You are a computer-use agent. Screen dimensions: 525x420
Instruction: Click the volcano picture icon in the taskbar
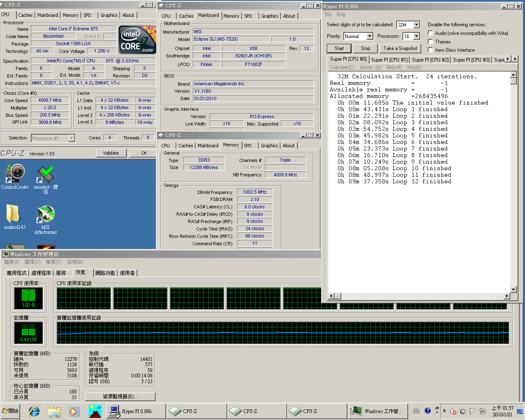tap(95, 411)
